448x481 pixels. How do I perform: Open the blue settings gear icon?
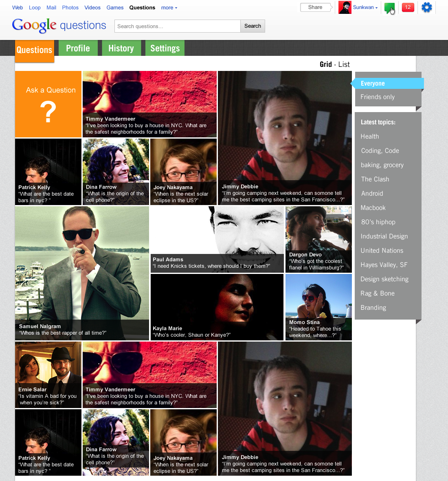(x=426, y=7)
